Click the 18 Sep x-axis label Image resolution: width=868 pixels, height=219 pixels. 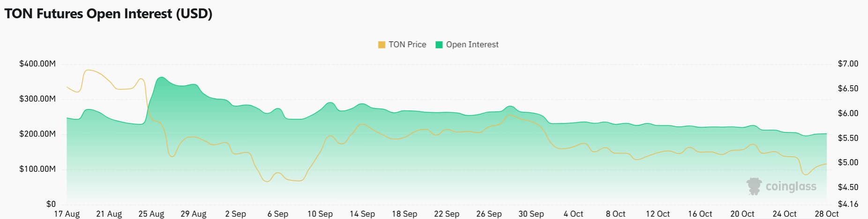pyautogui.click(x=404, y=214)
